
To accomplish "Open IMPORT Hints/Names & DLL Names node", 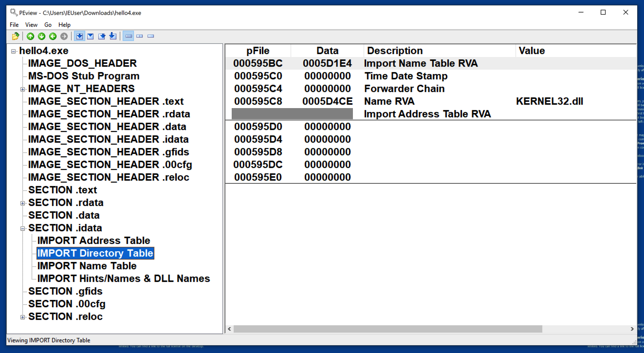I will tap(124, 279).
